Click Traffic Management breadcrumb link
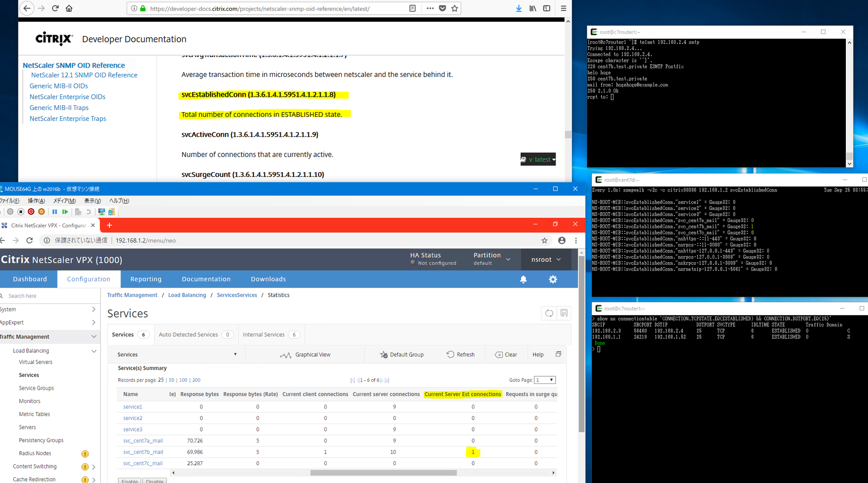Viewport: 868px width, 483px height. click(x=132, y=295)
